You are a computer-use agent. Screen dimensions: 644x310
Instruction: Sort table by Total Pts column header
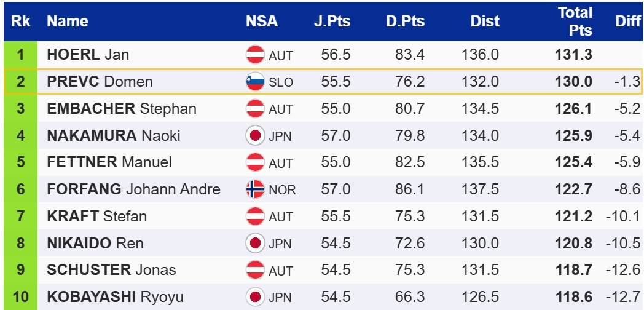pos(575,22)
